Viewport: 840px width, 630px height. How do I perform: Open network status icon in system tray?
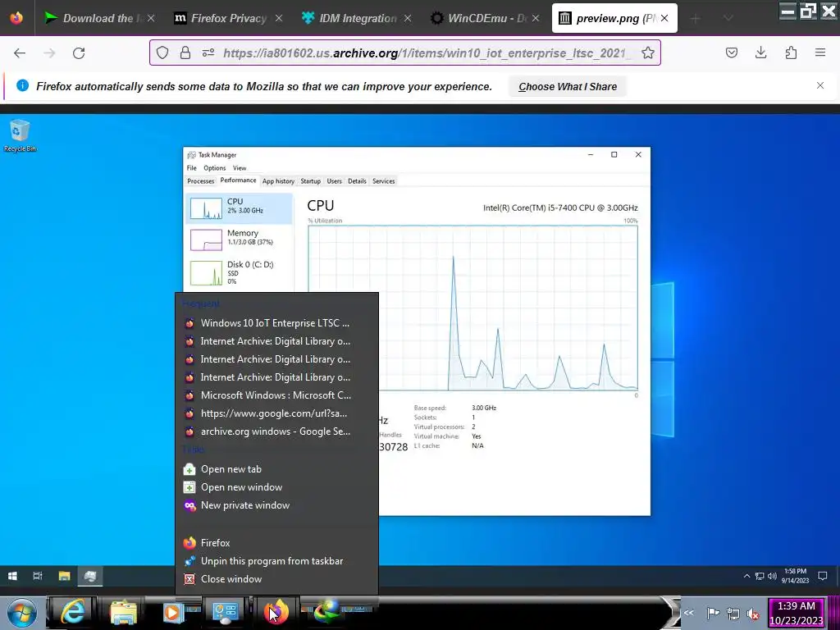coord(733,614)
